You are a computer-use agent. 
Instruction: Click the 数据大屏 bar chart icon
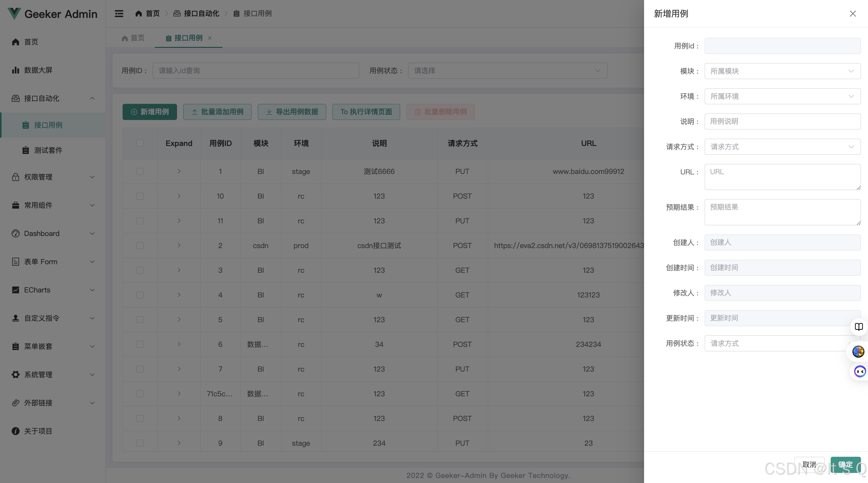tap(15, 70)
